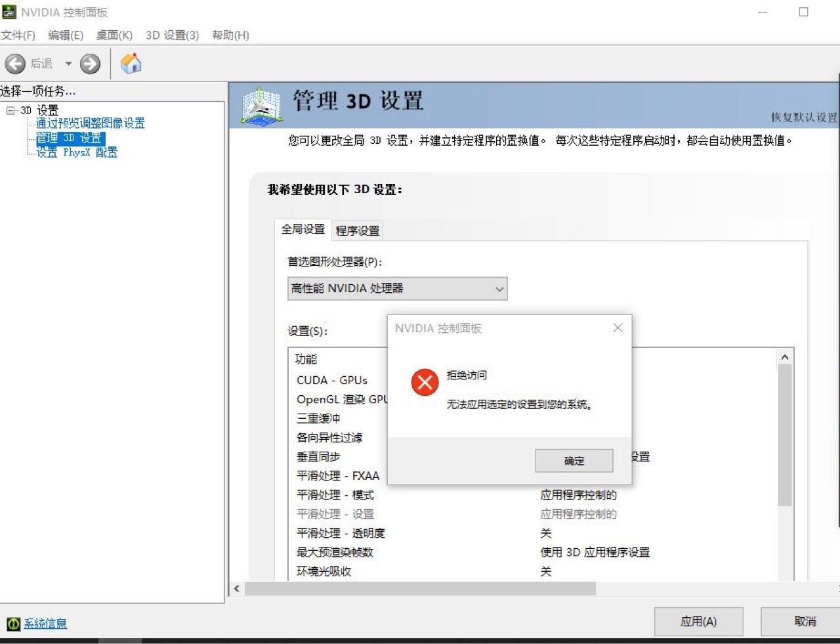Open the 帮助(H) menu

[230, 35]
